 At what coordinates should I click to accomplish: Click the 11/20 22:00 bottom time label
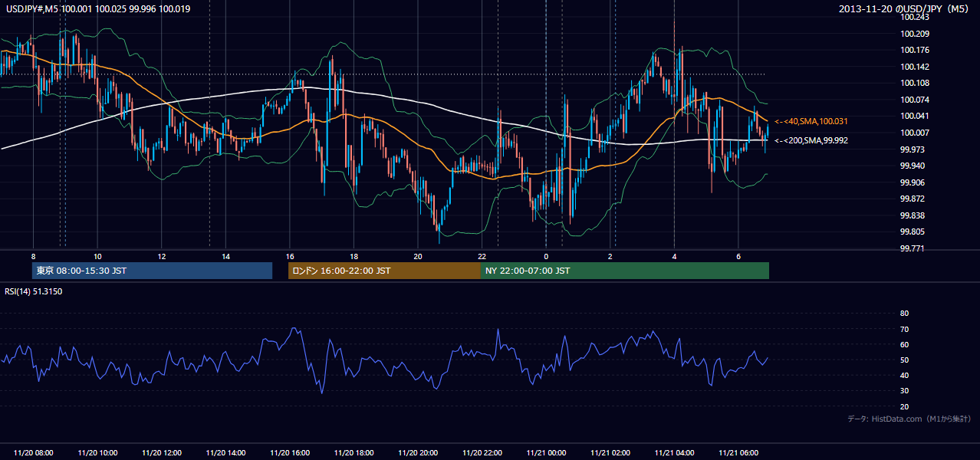482,453
